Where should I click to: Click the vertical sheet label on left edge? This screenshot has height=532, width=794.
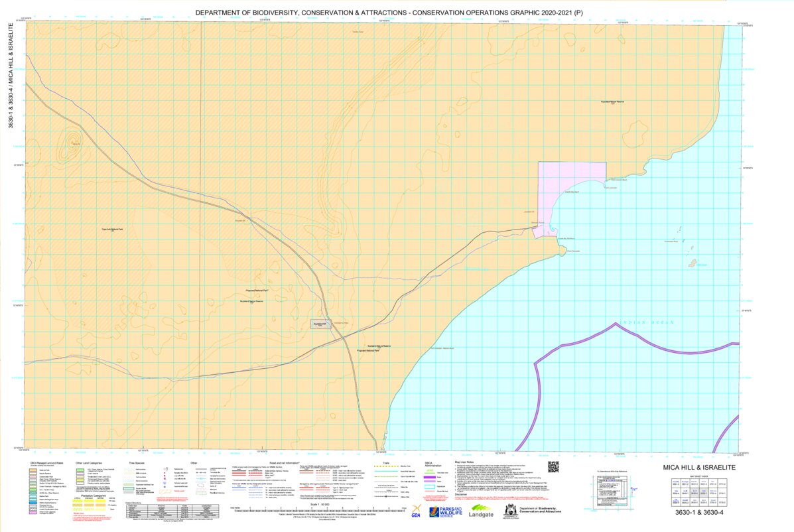(11, 75)
